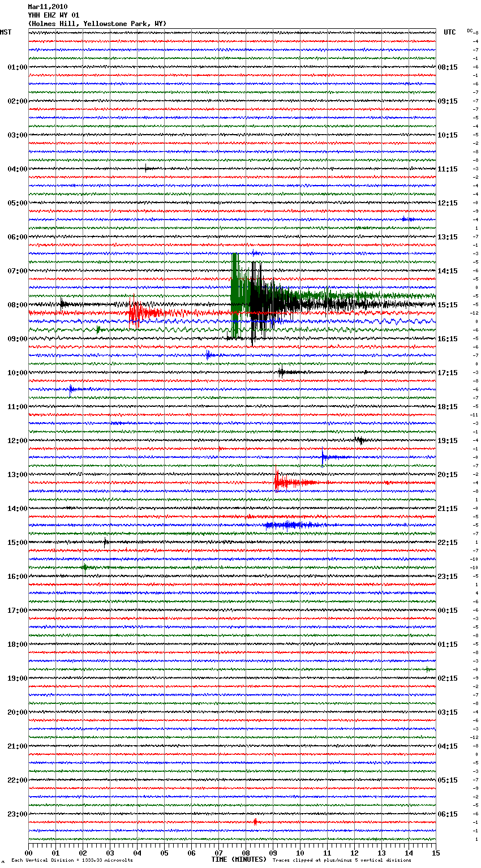Viewport: 481px width, 868px height.
Task: Click the 07:00 MST time label
Action: coord(17,271)
